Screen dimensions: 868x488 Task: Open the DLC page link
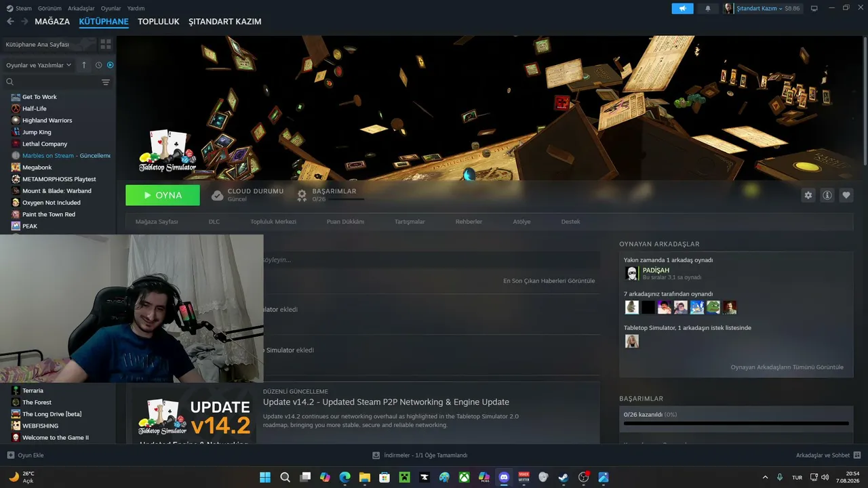(214, 222)
